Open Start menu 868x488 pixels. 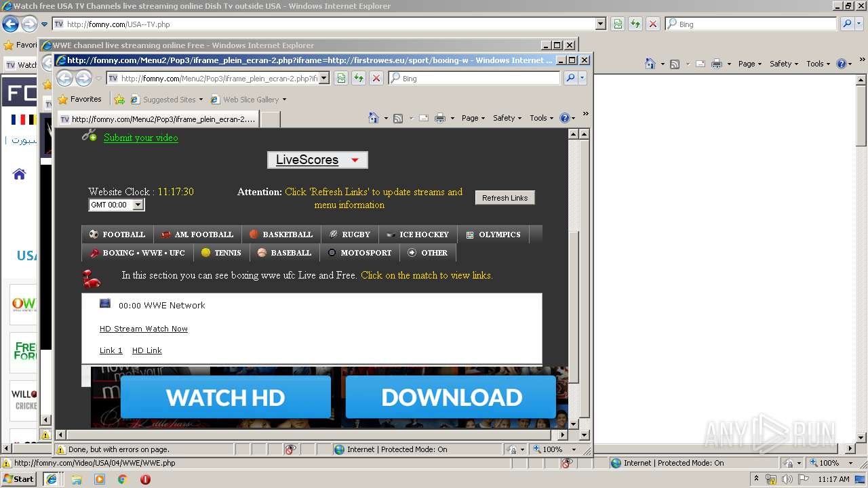tap(19, 479)
